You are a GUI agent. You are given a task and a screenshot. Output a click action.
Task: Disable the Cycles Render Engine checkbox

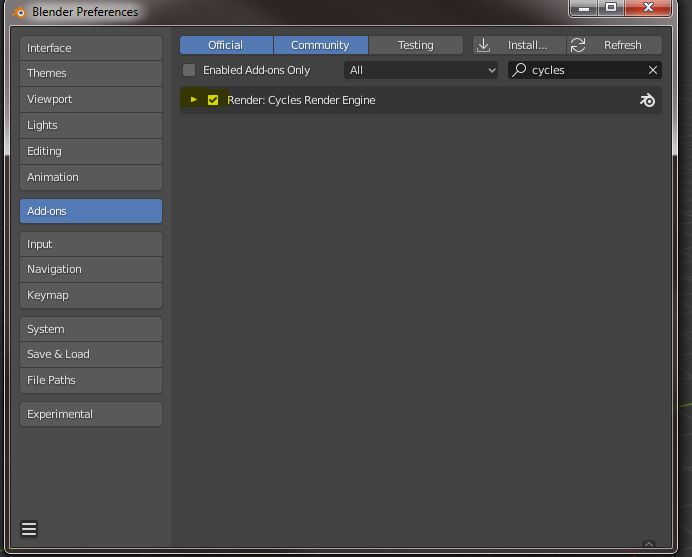tap(213, 100)
